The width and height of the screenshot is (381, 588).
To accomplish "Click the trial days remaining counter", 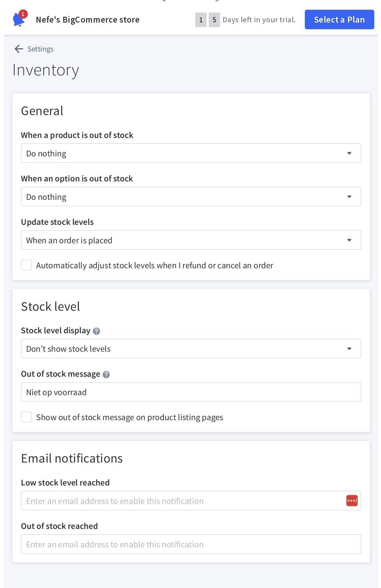I will 208,20.
